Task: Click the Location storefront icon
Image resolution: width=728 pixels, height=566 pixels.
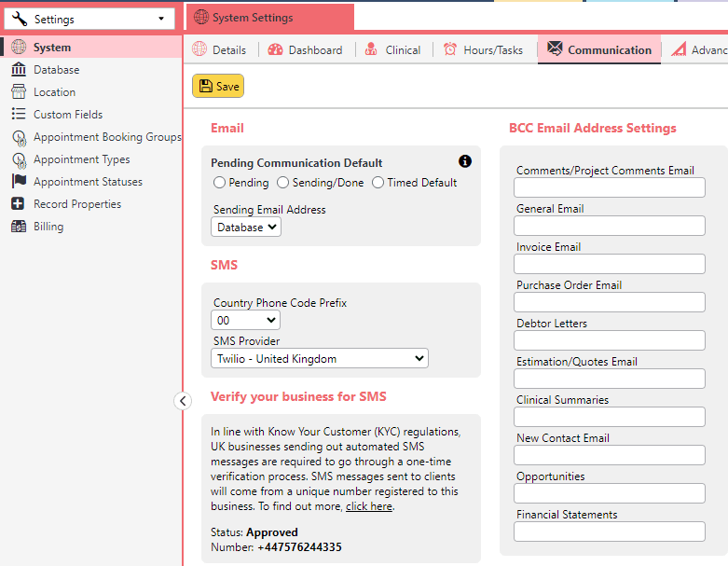Action: [x=18, y=92]
